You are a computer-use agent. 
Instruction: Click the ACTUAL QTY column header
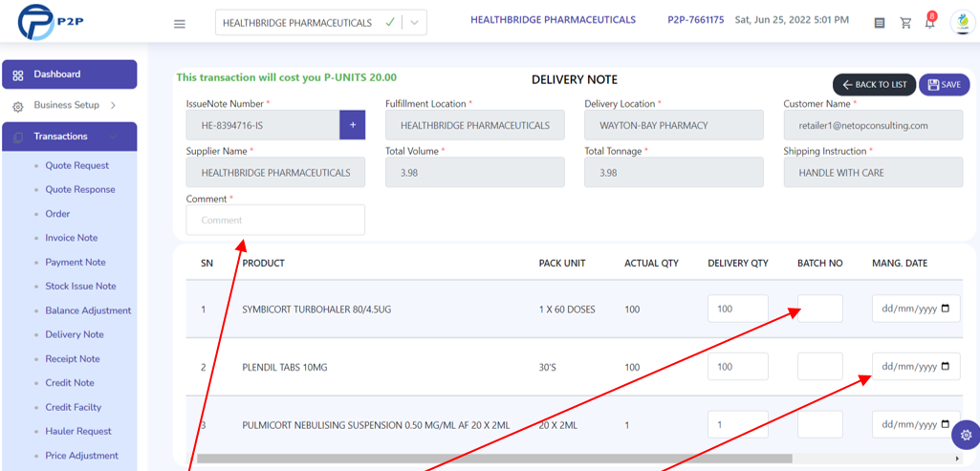652,263
